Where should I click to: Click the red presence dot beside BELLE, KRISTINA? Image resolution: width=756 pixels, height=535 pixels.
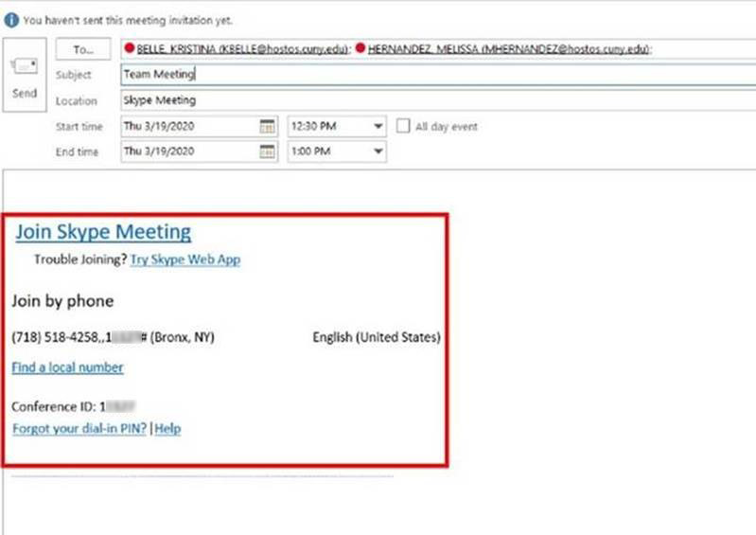point(130,47)
